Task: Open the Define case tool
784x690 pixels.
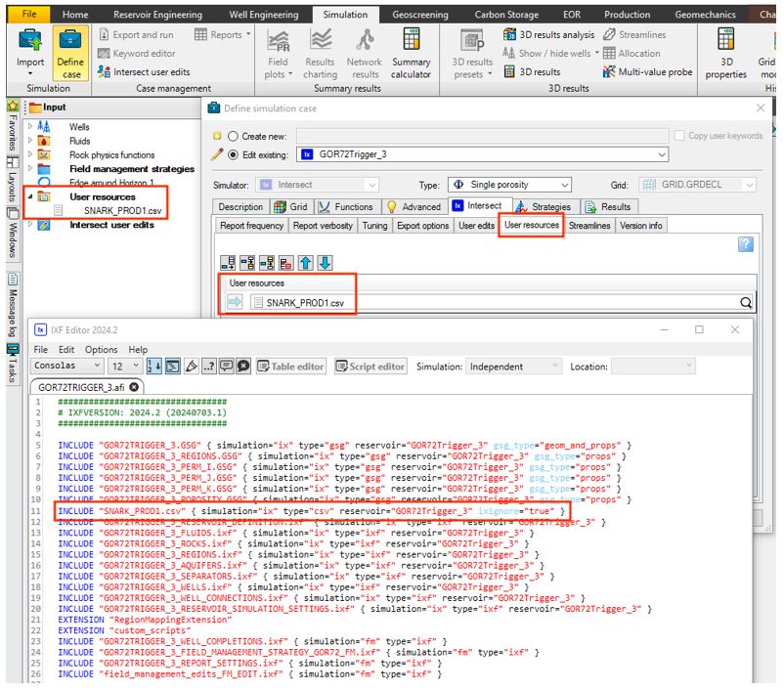Action: tap(70, 54)
